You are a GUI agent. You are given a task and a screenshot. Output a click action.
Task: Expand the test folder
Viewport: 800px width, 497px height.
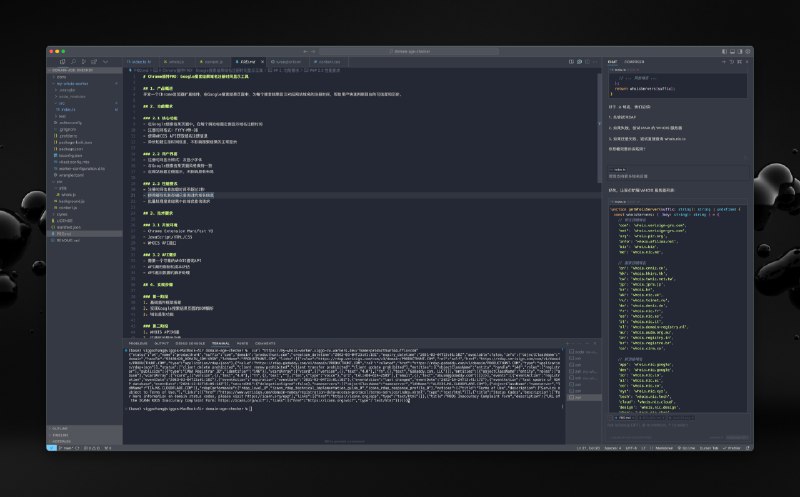[84, 116]
